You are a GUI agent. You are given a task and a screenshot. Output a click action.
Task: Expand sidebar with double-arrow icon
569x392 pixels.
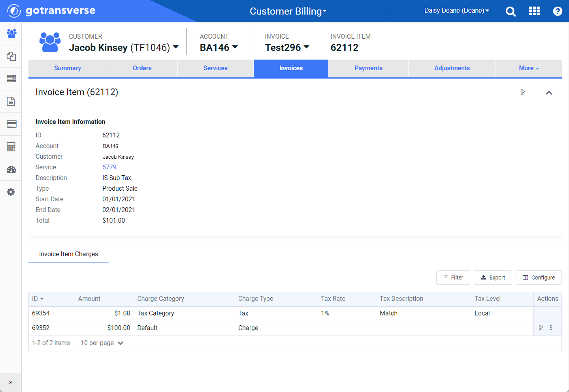pos(11,382)
